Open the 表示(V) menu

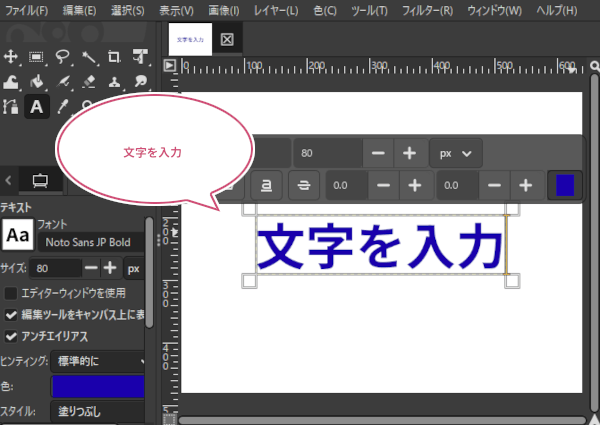click(x=176, y=10)
